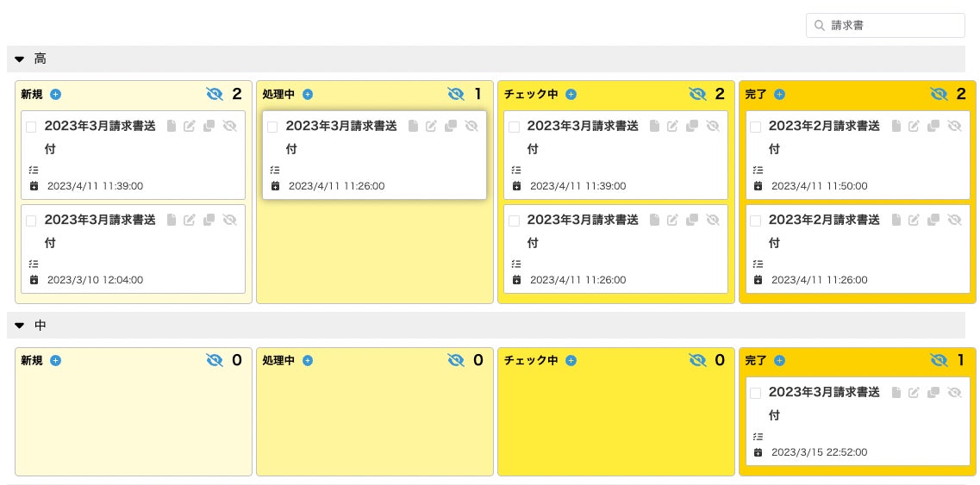Open document icon on 高 チェック中 11:26:00 card
The height and width of the screenshot is (485, 980).
(654, 220)
